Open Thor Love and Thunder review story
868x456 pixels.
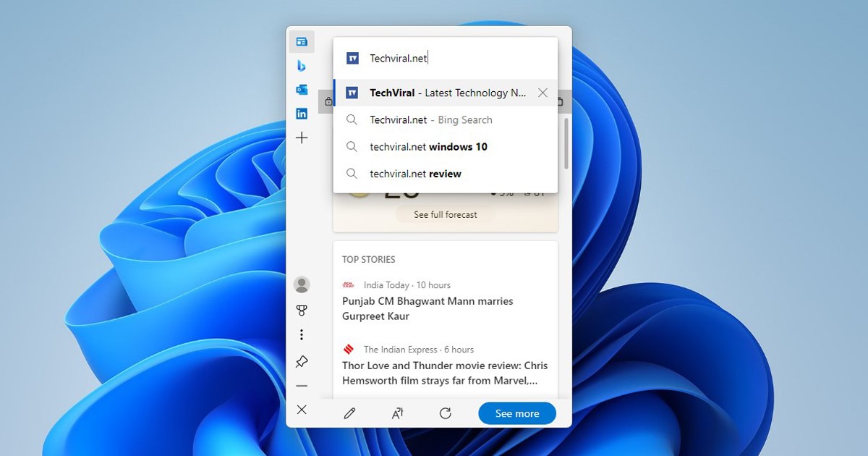coord(445,373)
